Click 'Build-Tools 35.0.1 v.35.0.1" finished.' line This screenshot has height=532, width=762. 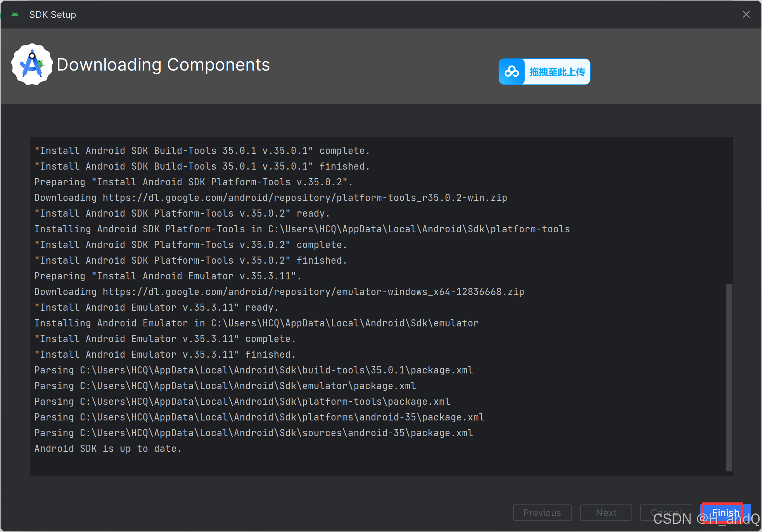tap(202, 166)
